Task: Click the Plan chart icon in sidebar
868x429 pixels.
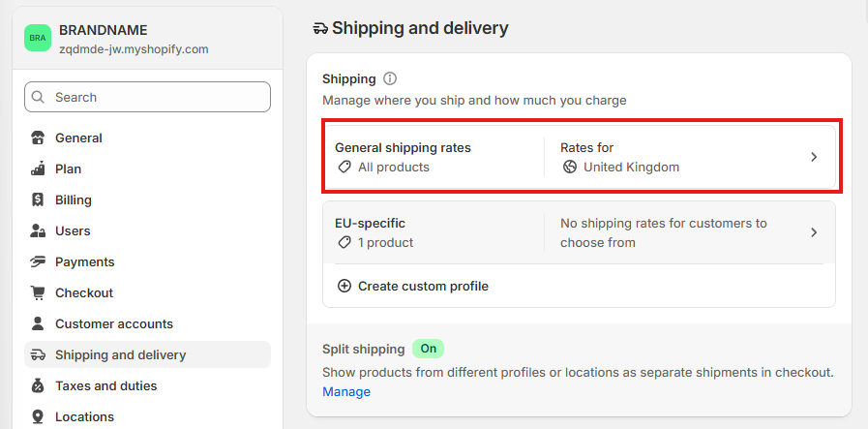Action: (x=38, y=169)
